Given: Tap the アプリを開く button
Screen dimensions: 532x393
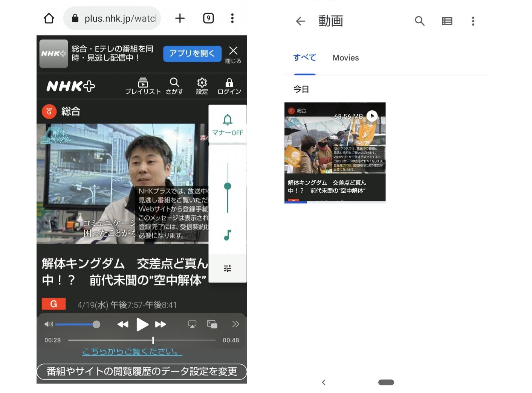Looking at the screenshot, I should (x=192, y=53).
